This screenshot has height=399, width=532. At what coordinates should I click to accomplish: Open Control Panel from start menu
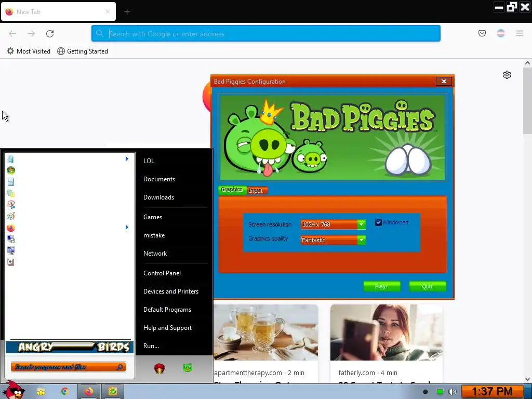pos(162,273)
